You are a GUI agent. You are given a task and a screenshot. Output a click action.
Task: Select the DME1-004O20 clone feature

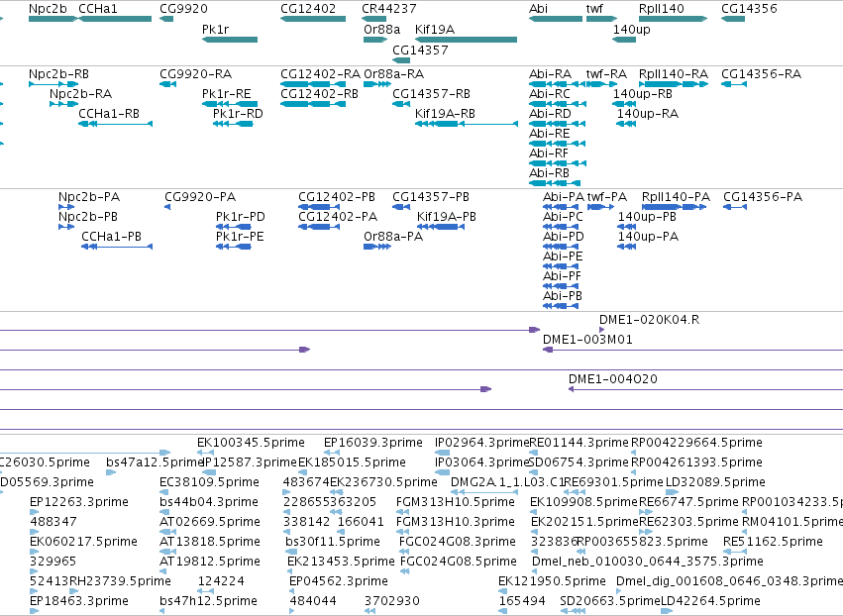tap(706, 389)
